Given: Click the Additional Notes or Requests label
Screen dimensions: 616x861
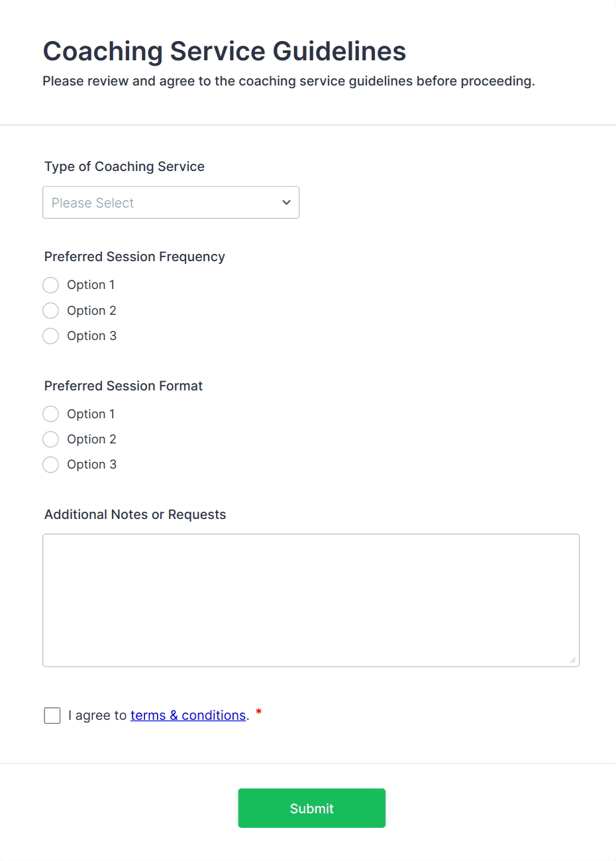Looking at the screenshot, I should [135, 514].
